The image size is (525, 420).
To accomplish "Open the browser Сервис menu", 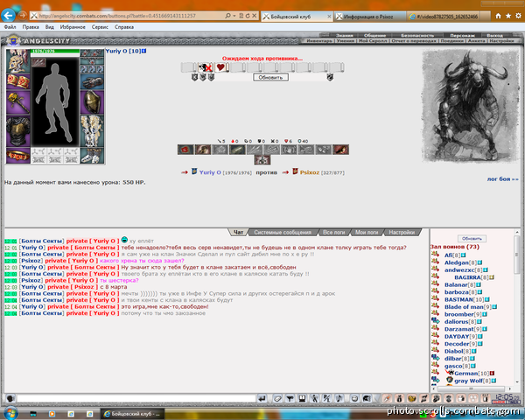I will point(100,27).
